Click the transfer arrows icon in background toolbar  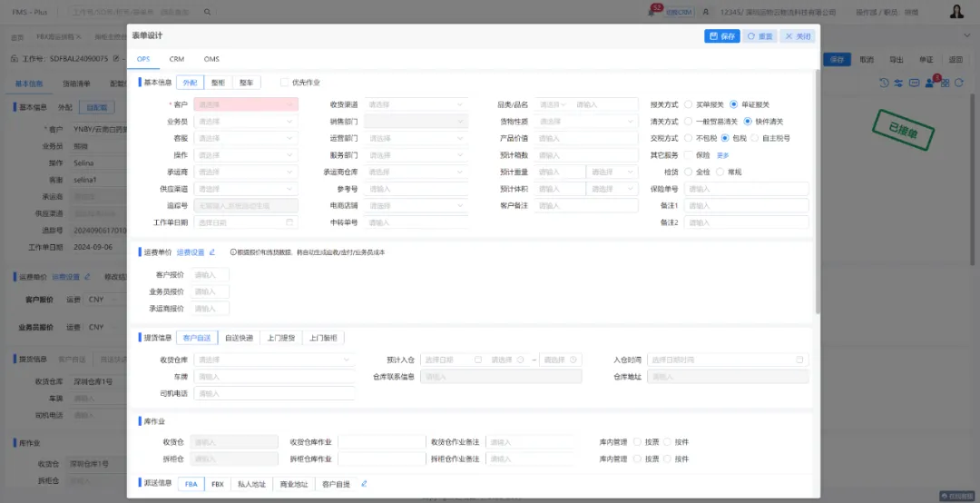coord(898,83)
